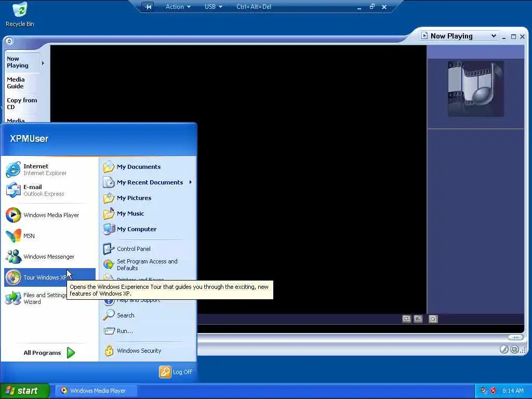Screen dimensions: 532x399
Task: Send Ctrl+Alt+Del to the virtual machine
Action: (254, 7)
